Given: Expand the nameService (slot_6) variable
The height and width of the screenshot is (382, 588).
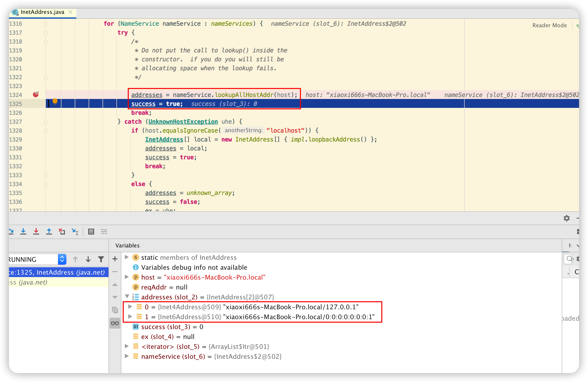Looking at the screenshot, I should [x=127, y=356].
